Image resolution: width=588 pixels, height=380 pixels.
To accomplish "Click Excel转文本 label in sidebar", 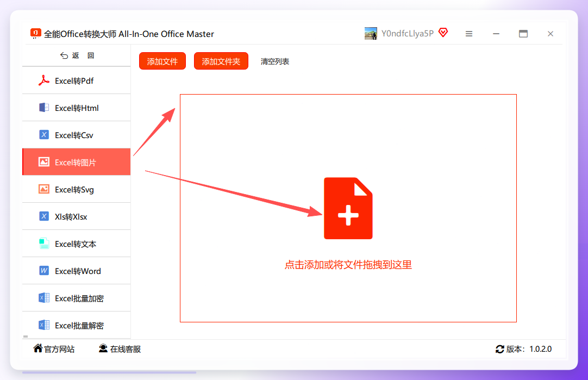I will click(76, 244).
